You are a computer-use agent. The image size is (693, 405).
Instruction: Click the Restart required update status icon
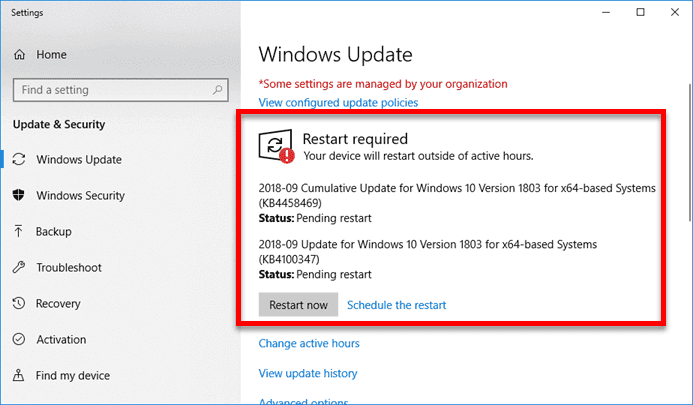click(276, 146)
